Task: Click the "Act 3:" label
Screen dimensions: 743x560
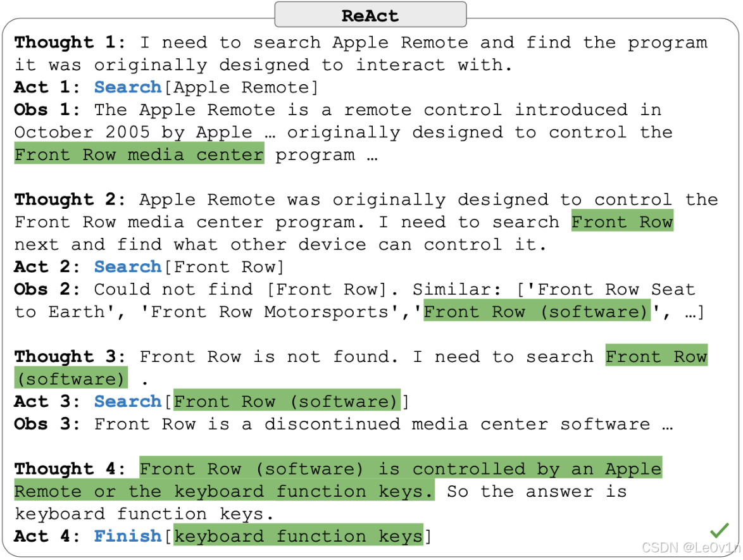Action: tap(47, 401)
